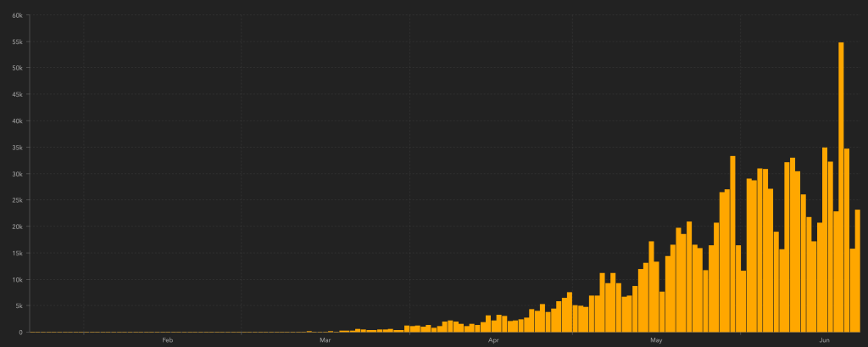
Task: Click the 60k y-axis label
Action: [x=17, y=15]
